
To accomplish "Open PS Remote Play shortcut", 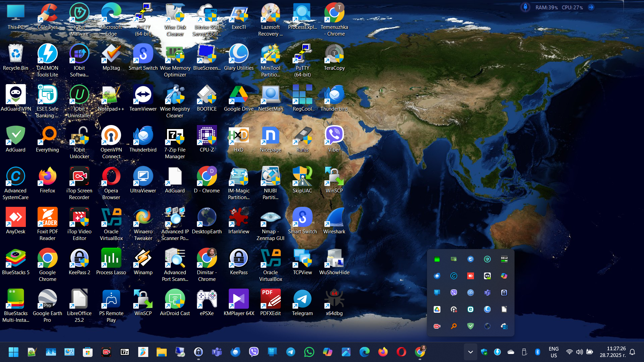I will [x=111, y=306].
